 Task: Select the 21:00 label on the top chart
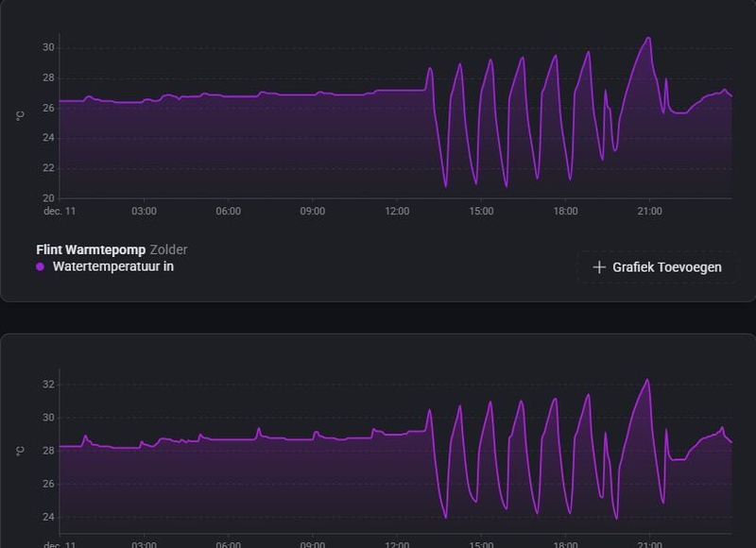point(649,211)
